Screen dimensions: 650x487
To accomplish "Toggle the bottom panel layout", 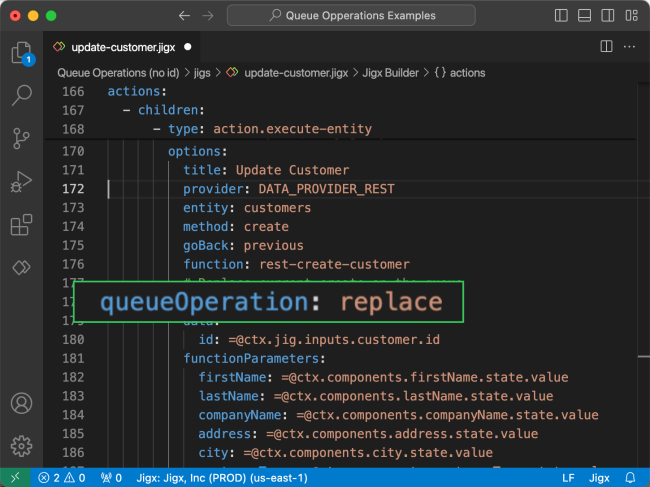I will coord(586,16).
